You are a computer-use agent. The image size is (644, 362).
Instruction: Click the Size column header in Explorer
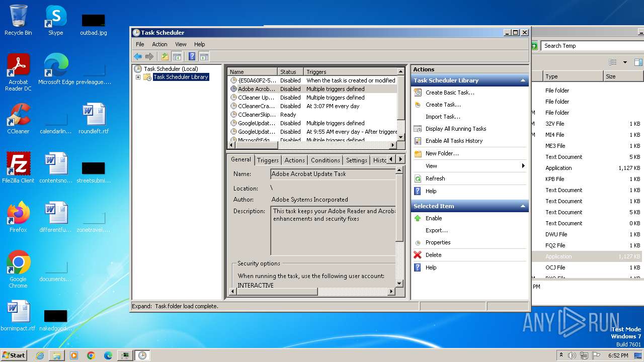(623, 76)
